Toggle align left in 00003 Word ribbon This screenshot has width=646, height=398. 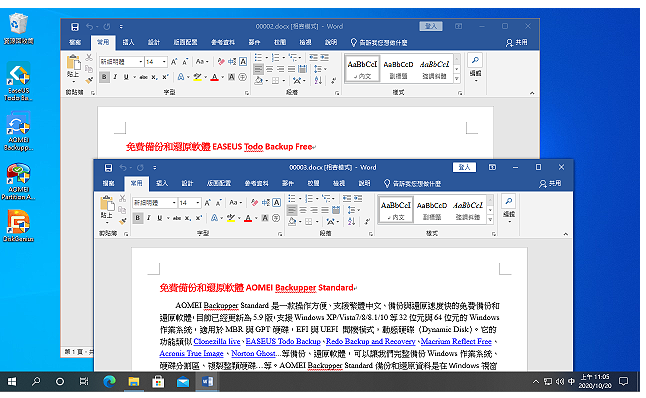pos(292,210)
